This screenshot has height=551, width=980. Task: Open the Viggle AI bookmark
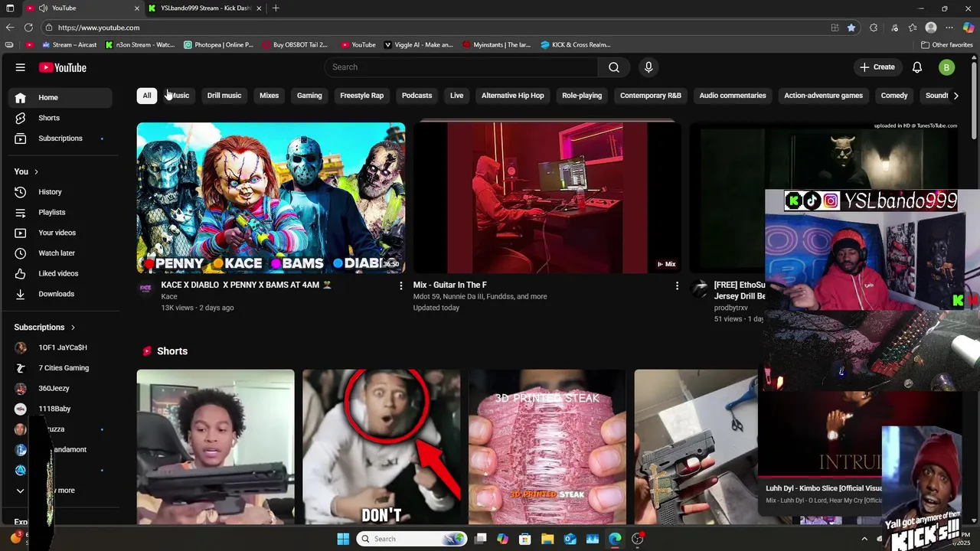click(418, 44)
